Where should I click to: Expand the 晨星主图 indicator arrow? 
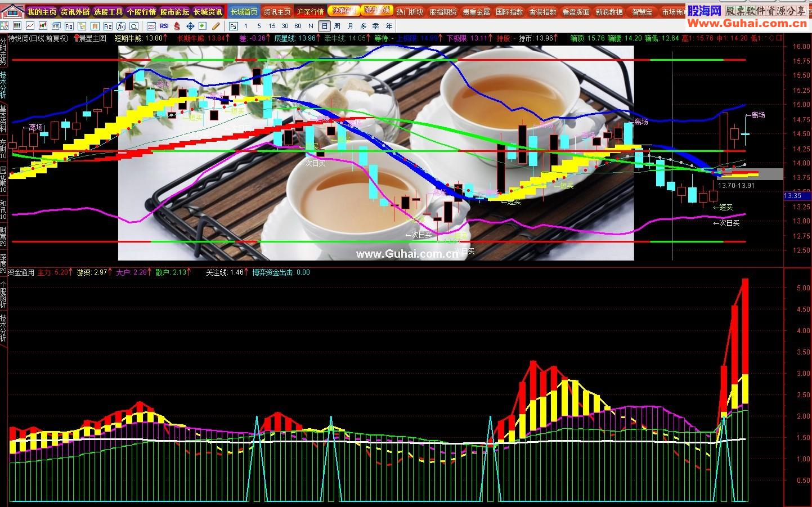tap(77, 38)
